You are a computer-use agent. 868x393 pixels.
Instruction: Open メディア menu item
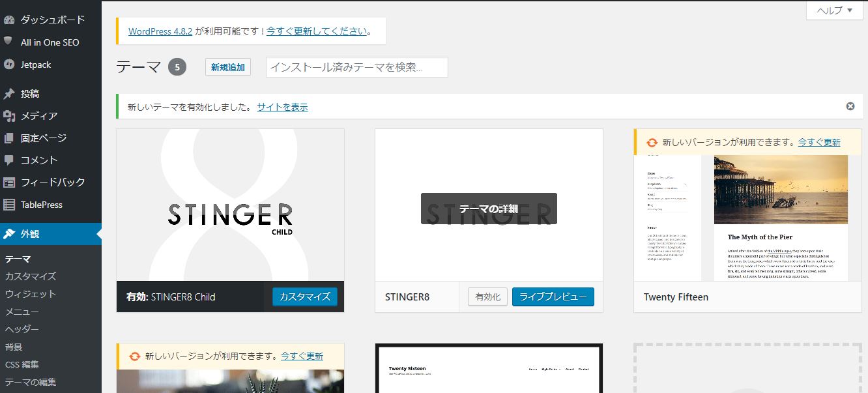[51, 116]
